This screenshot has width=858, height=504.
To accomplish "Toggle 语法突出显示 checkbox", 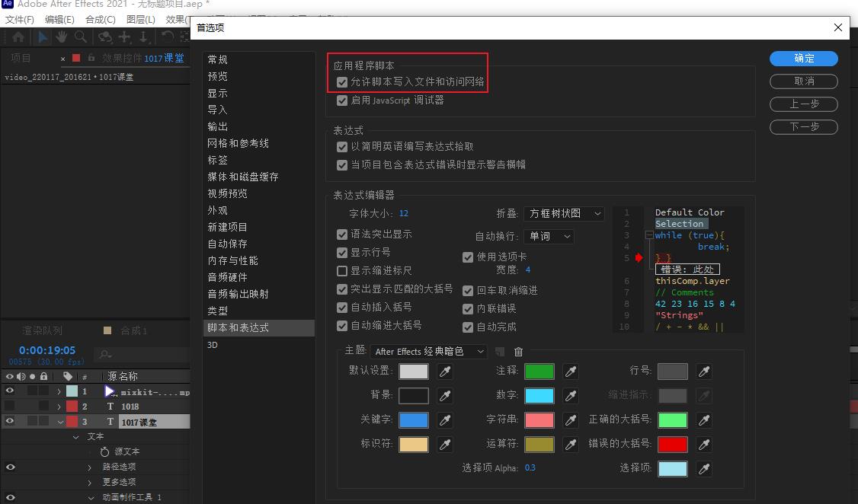I will 342,234.
